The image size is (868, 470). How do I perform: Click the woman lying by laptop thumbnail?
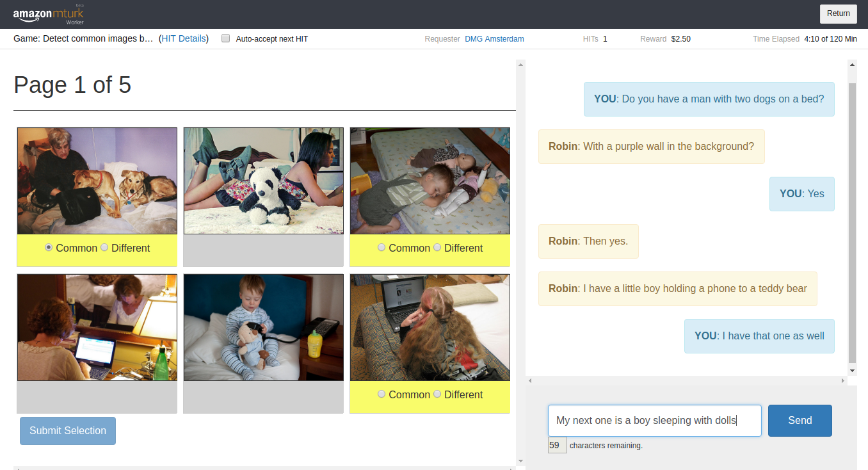430,327
